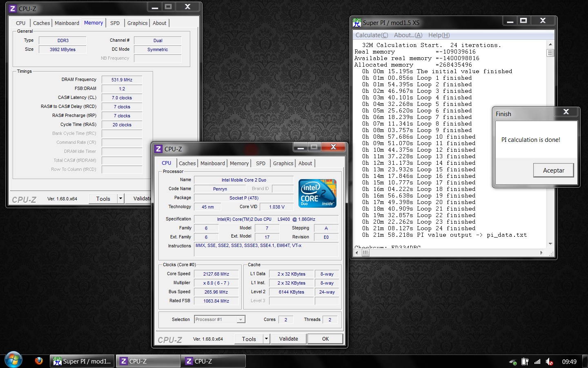This screenshot has width=588, height=368.
Task: Select CPU tab in back CPU-Z window
Action: [21, 23]
